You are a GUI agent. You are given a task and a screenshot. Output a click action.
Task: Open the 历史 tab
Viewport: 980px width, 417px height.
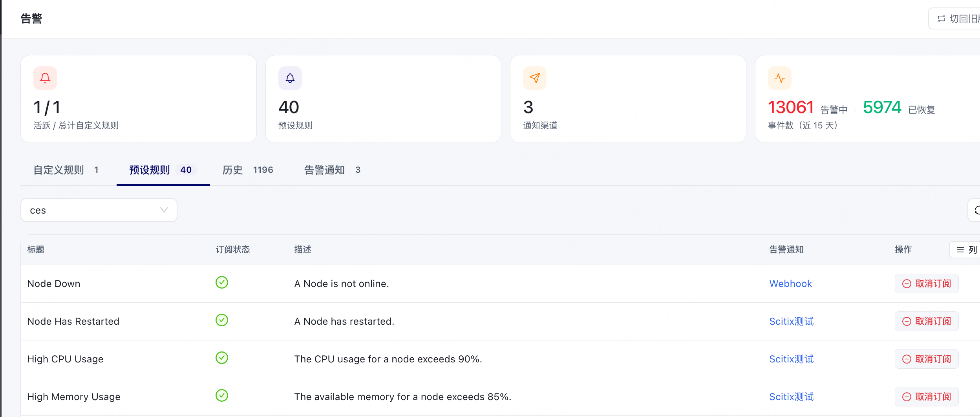click(x=248, y=170)
